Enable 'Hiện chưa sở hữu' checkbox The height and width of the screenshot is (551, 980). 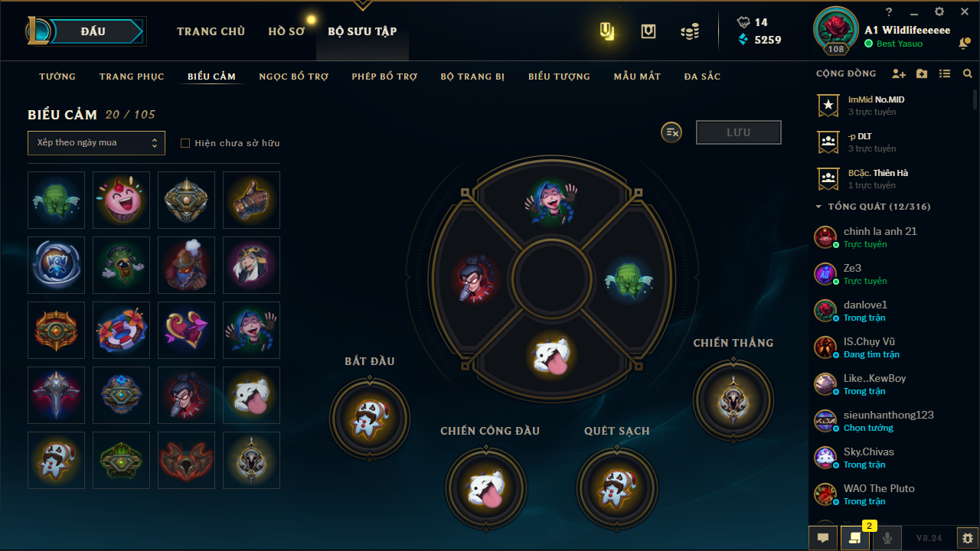[x=185, y=143]
